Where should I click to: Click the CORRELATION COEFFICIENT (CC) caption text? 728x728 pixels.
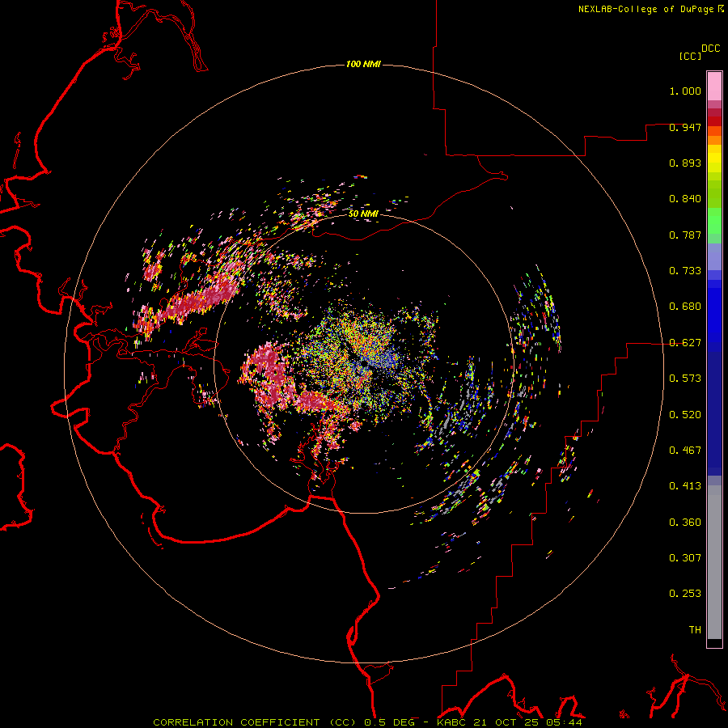pyautogui.click(x=255, y=722)
